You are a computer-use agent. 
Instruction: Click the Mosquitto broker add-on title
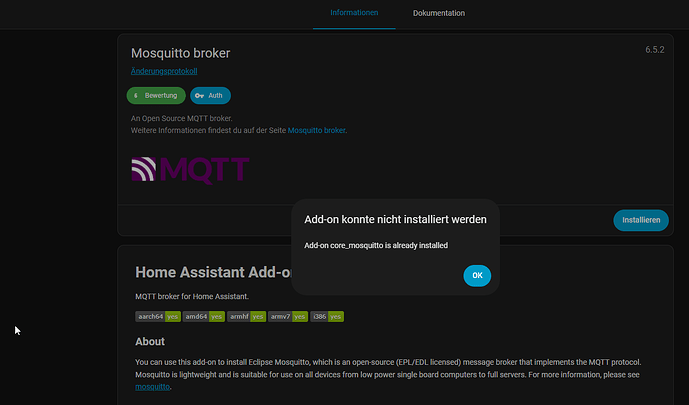180,53
